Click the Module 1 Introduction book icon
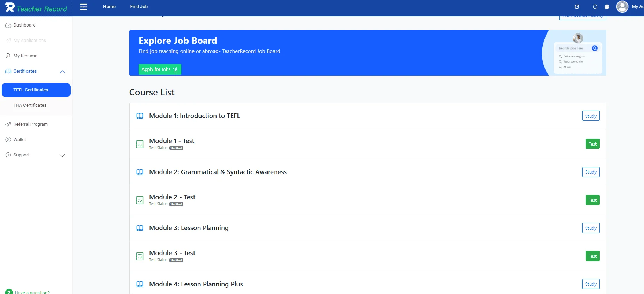 140,116
